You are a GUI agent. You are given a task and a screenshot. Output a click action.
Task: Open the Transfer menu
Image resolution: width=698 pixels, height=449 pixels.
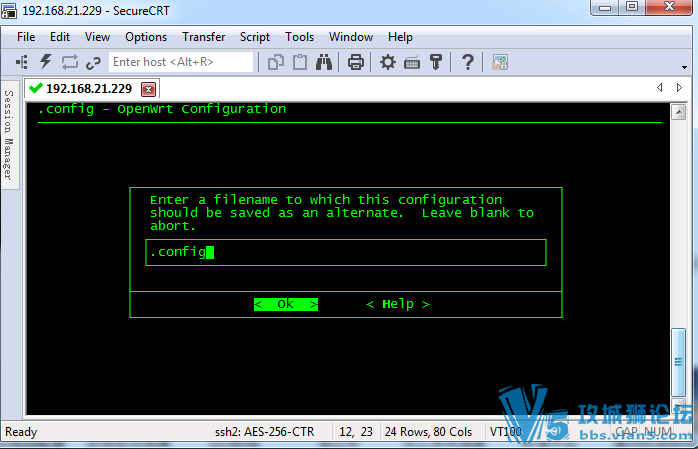203,37
